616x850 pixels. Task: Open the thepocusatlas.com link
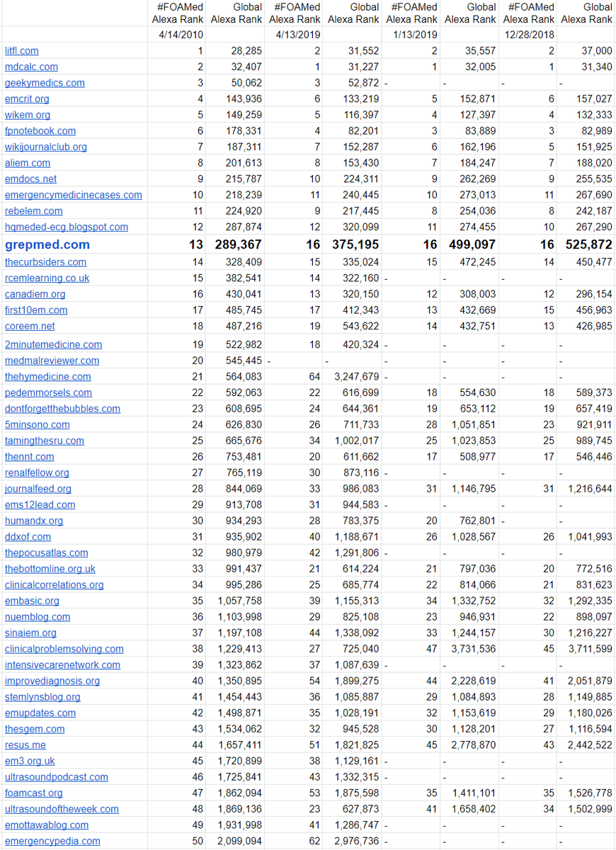47,553
